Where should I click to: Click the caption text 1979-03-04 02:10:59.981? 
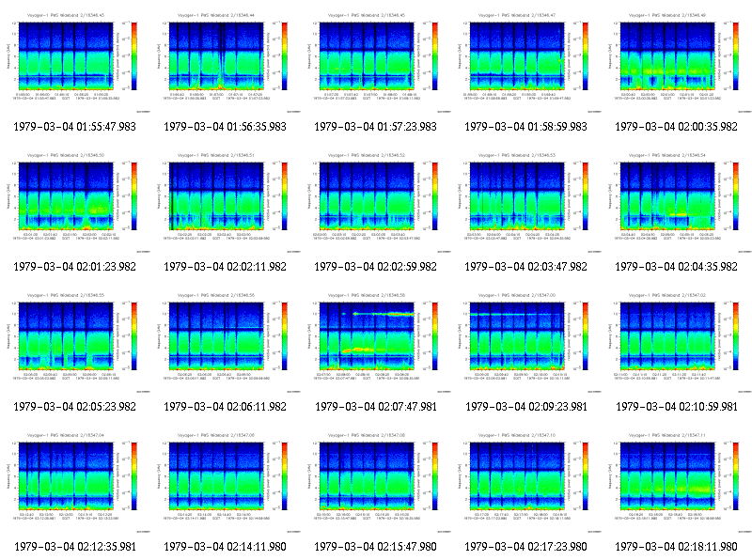click(676, 407)
